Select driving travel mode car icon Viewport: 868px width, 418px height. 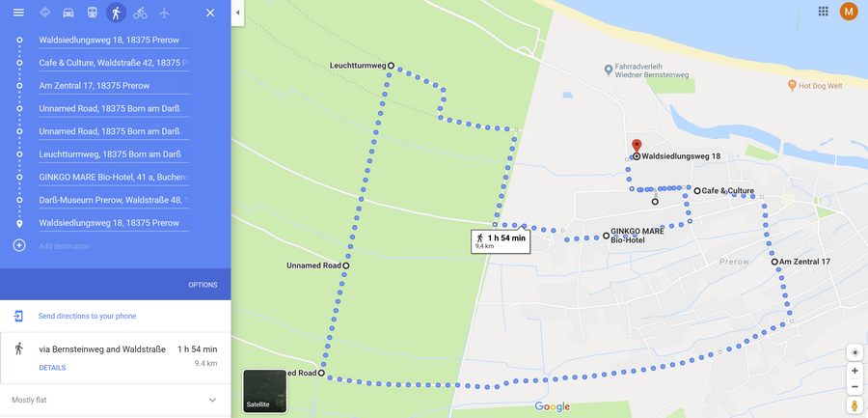tap(68, 13)
